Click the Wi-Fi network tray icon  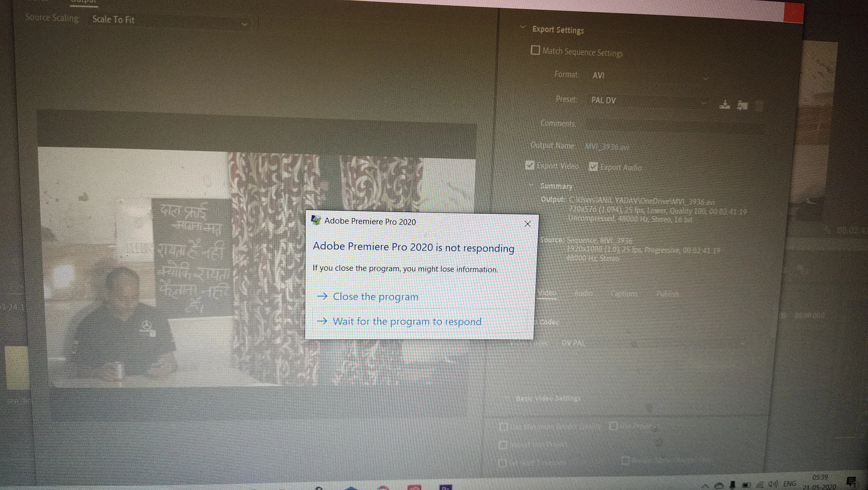point(760,485)
